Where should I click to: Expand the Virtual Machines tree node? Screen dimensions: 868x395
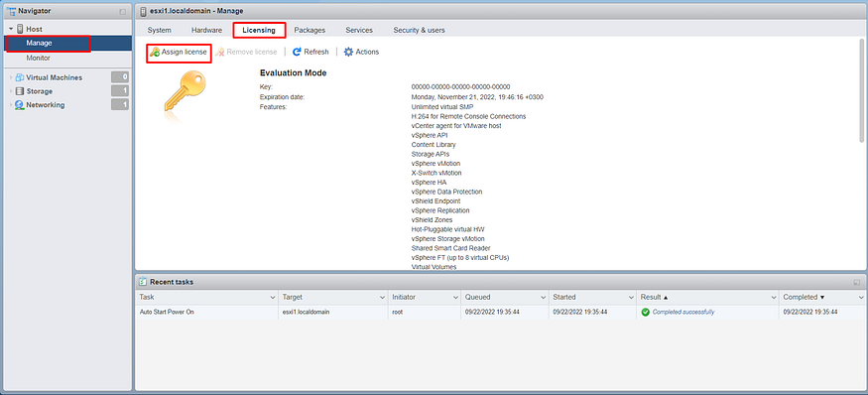tap(11, 77)
